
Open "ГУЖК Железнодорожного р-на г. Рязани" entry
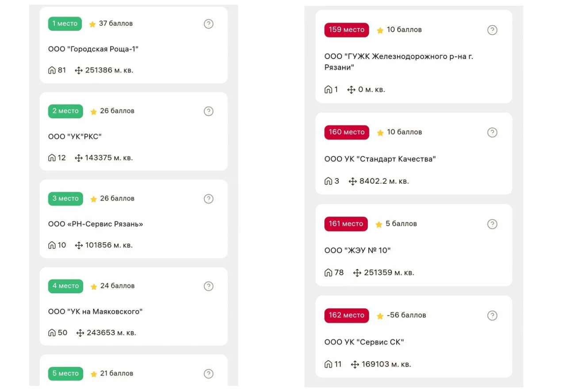398,62
